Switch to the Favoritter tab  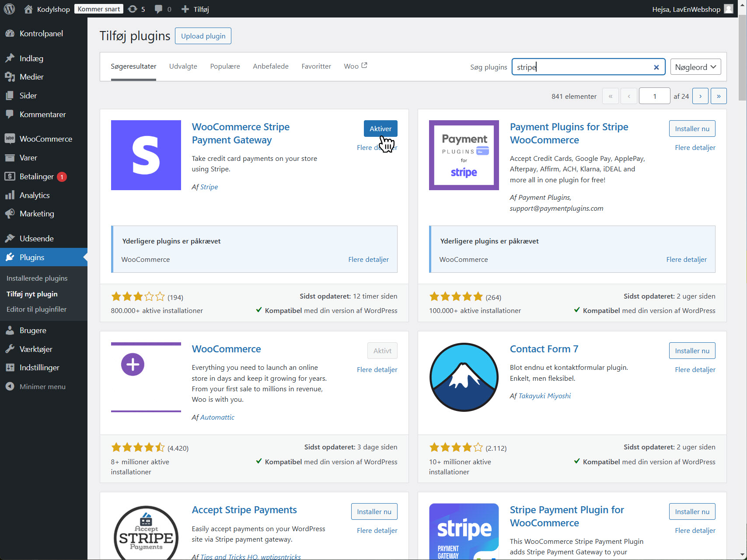[x=316, y=66]
